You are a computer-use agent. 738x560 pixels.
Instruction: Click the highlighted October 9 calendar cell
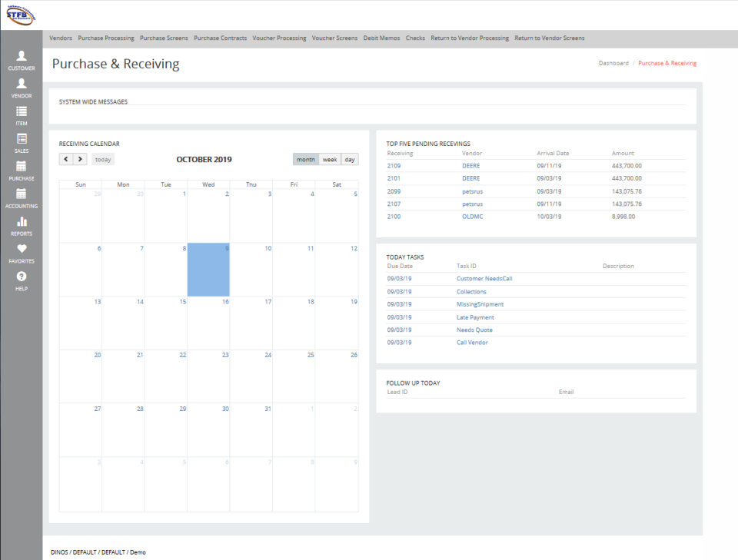point(208,270)
